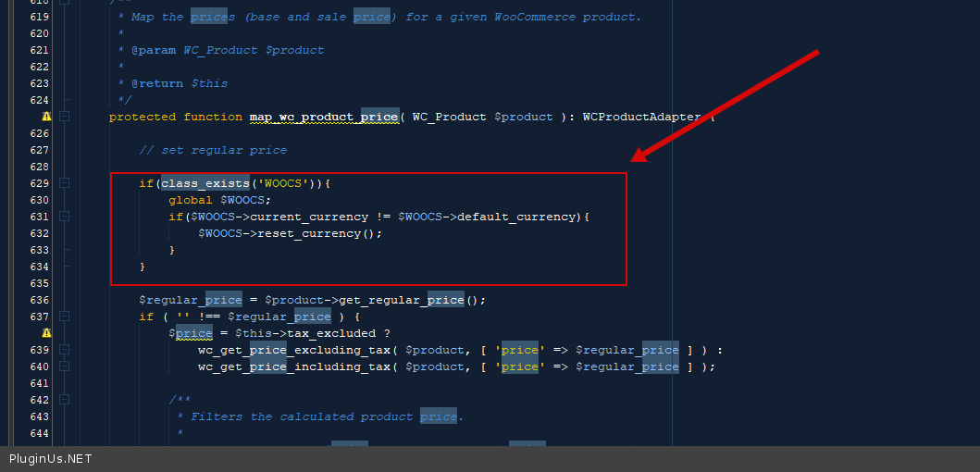Click line number 633 in the gutter
Viewport: 980px width, 472px height.
point(39,250)
